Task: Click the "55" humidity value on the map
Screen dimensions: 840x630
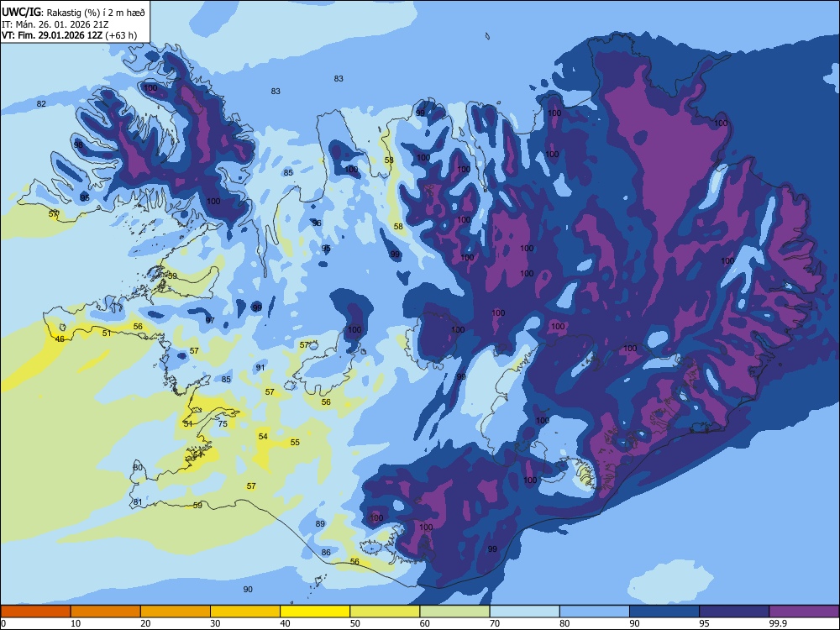Action: coord(295,443)
